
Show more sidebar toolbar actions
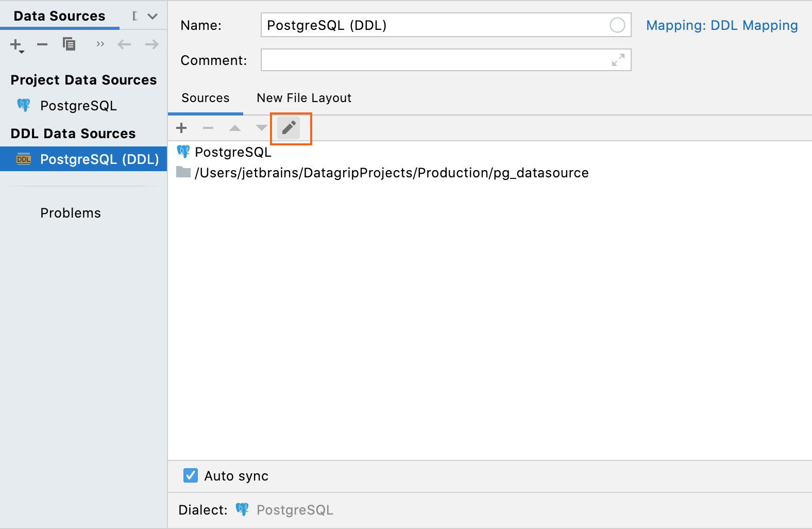(x=100, y=44)
